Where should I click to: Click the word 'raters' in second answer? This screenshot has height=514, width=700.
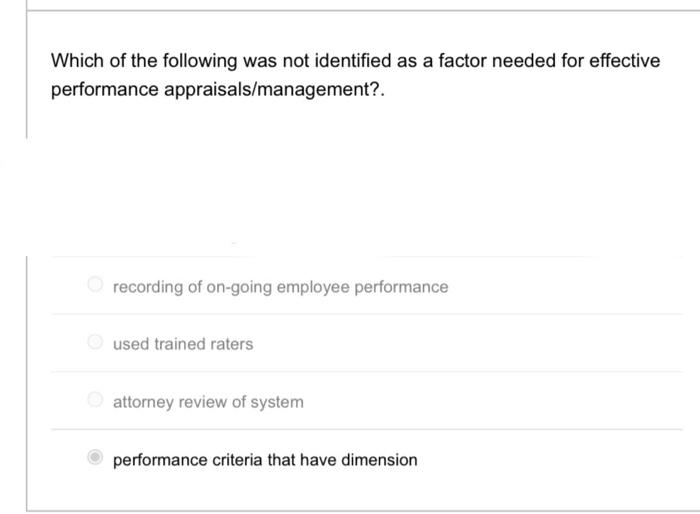(x=232, y=344)
